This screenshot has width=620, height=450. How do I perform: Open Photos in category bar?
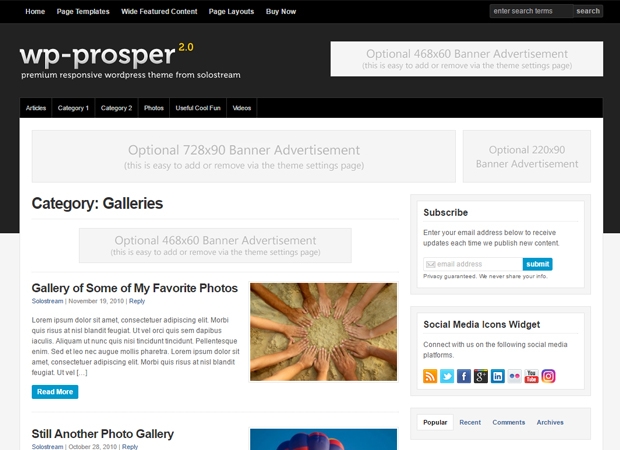pos(154,108)
